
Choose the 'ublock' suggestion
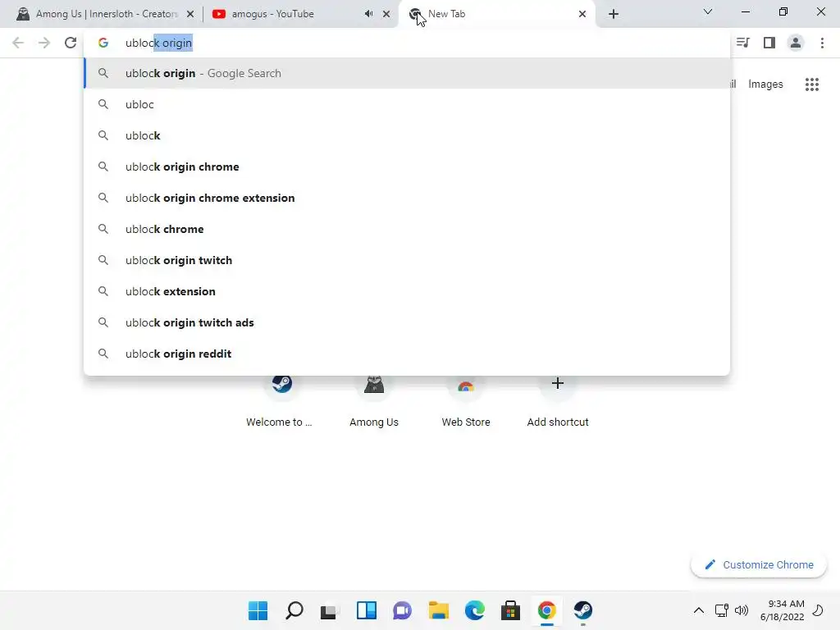407,135
